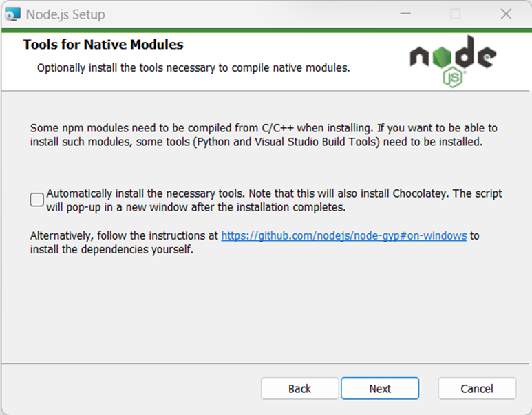
Task: Go to next setup step
Action: pyautogui.click(x=380, y=389)
